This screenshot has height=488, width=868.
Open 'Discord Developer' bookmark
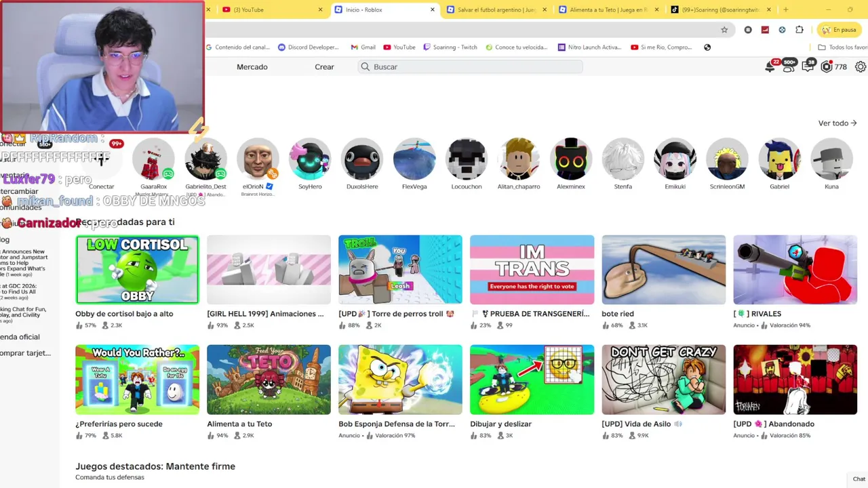309,47
